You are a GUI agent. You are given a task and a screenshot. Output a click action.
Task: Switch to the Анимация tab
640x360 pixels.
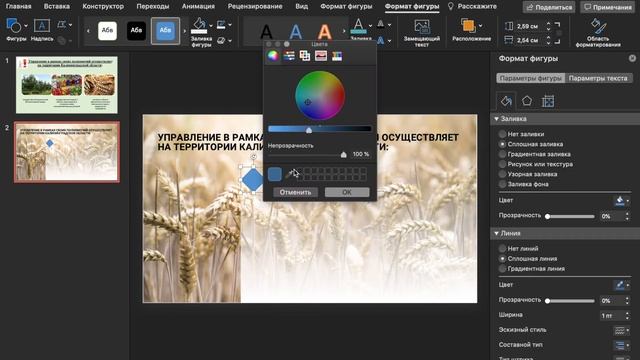[x=198, y=6]
